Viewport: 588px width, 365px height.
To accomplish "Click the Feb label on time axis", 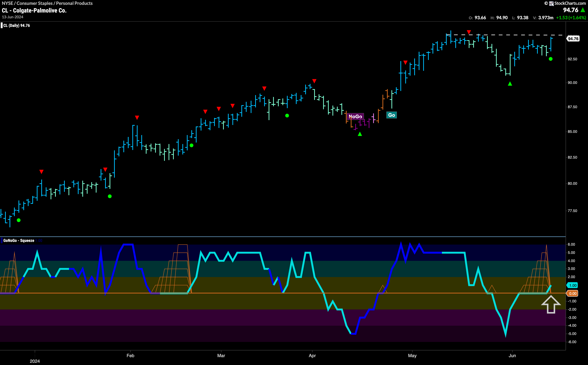I will [130, 356].
